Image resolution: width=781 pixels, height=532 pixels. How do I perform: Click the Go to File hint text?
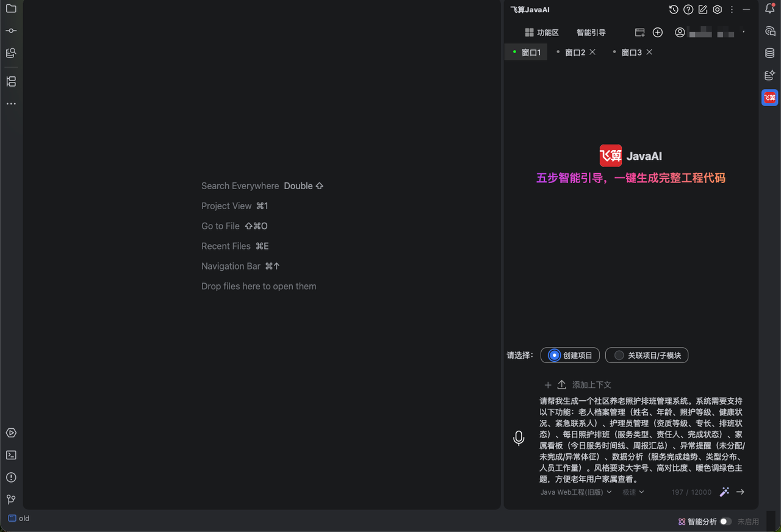click(x=220, y=226)
